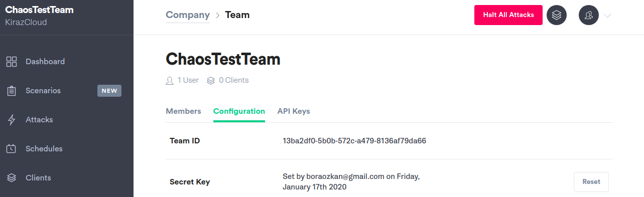This screenshot has width=644, height=197.
Task: Select the Attacks lightning bolt icon
Action: 12,120
